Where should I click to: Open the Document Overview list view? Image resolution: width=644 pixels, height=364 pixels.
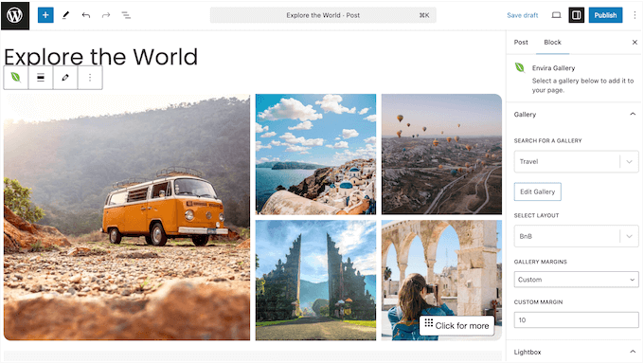(126, 15)
